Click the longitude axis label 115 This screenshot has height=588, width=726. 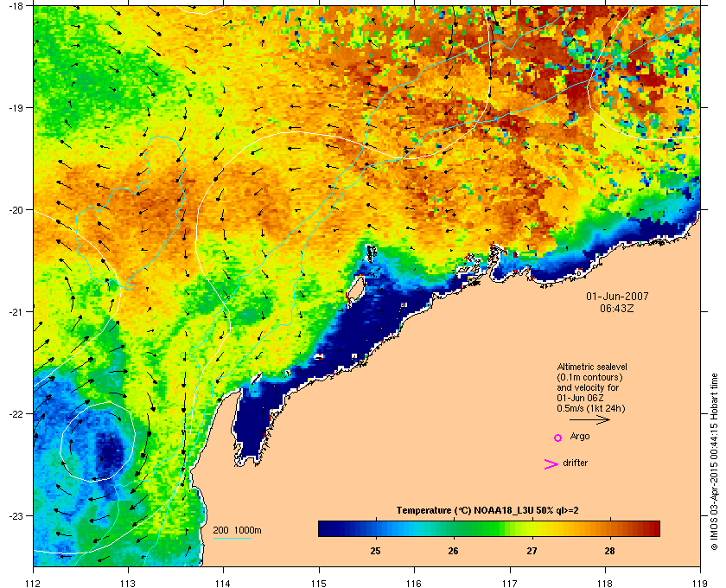(319, 583)
